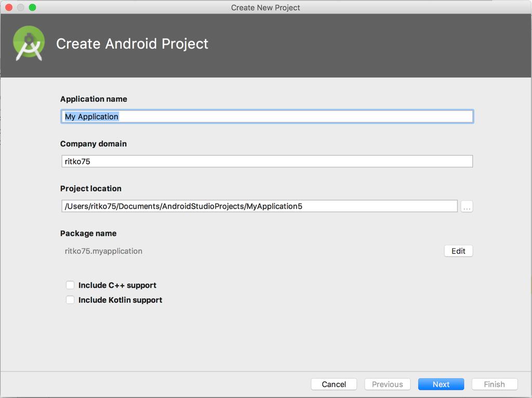Browse project location with ellipsis button
The height and width of the screenshot is (398, 532).
pos(467,206)
